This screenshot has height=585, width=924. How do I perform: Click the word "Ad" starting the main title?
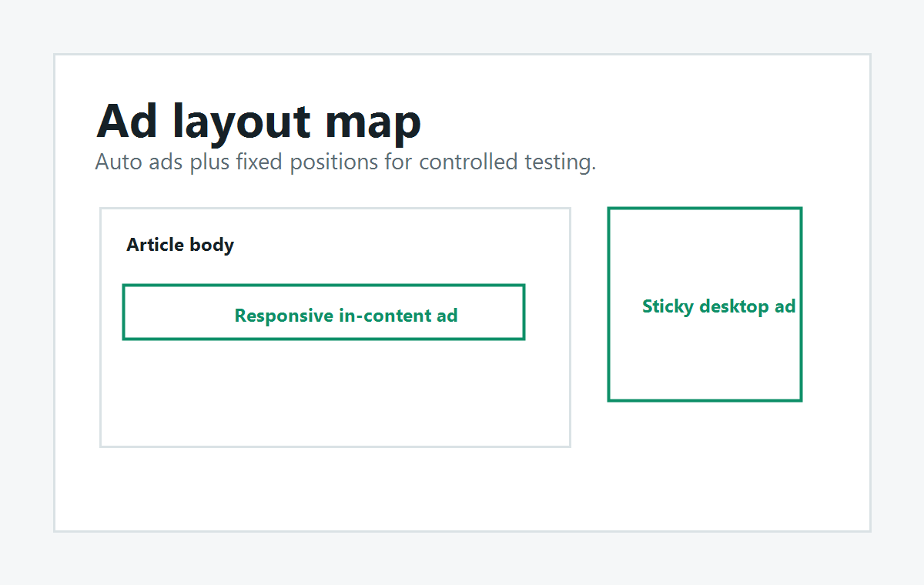(x=127, y=121)
